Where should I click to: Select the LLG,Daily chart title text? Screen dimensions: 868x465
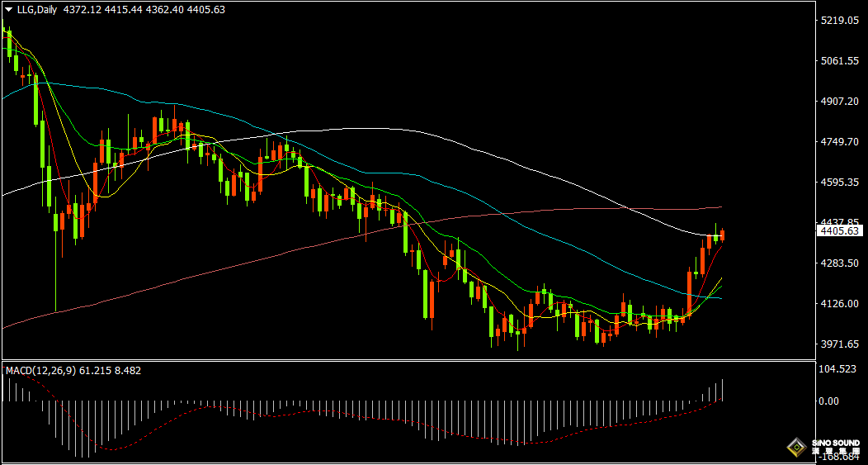click(x=37, y=9)
